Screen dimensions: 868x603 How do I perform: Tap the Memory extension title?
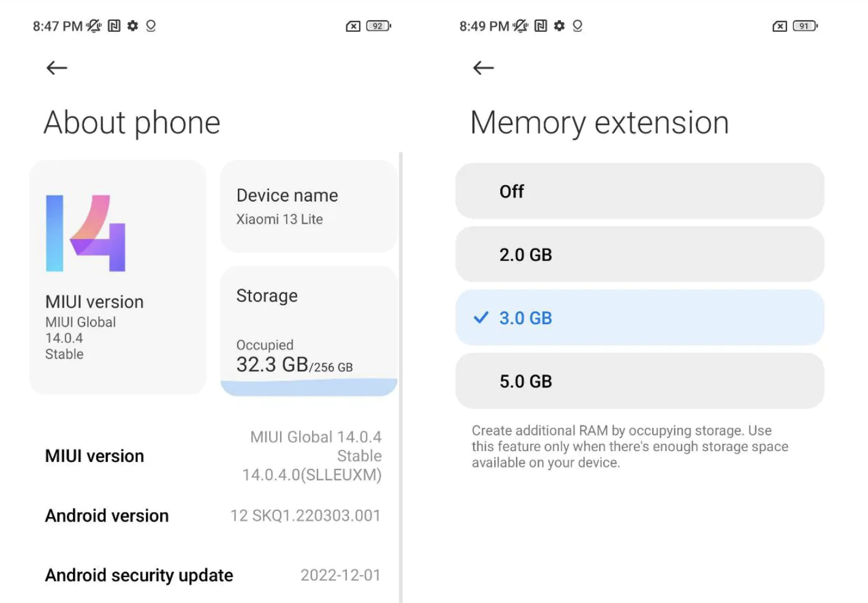[600, 123]
